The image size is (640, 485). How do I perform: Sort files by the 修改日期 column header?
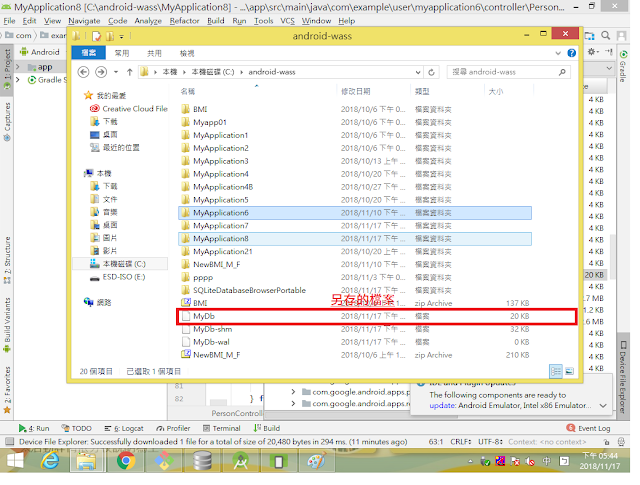point(356,91)
